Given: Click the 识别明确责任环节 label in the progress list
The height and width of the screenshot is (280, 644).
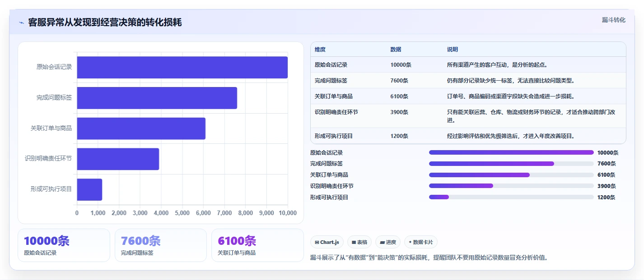Looking at the screenshot, I should [332, 186].
